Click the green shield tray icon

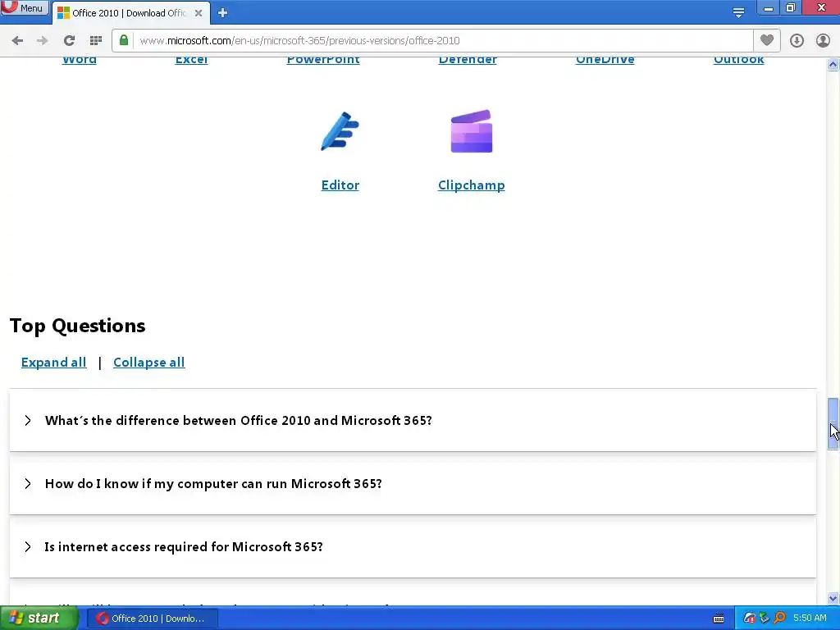(765, 619)
